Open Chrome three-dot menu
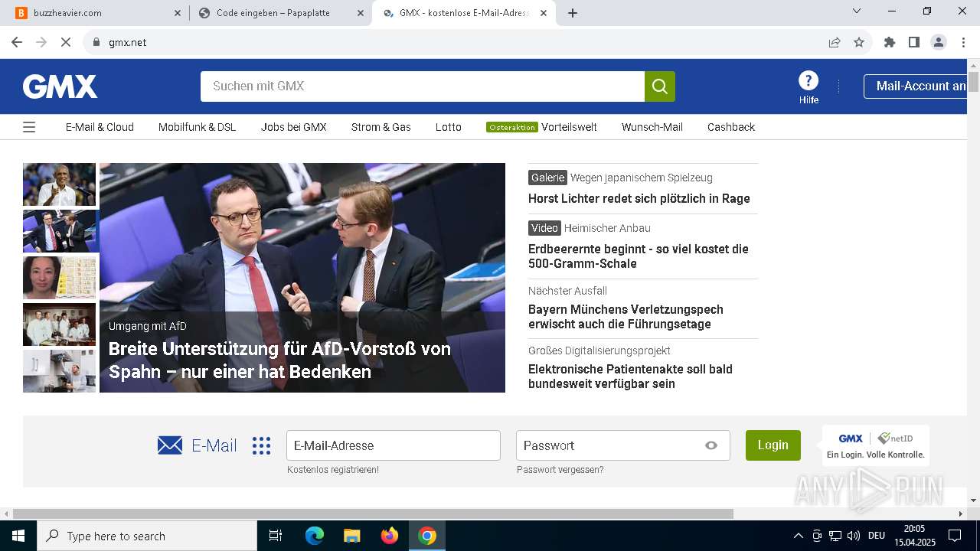The image size is (980, 551). click(x=963, y=42)
